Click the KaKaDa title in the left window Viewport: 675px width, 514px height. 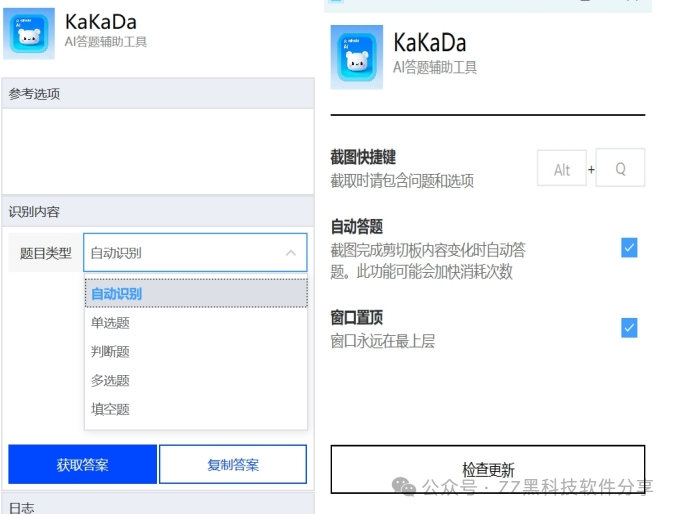101,22
